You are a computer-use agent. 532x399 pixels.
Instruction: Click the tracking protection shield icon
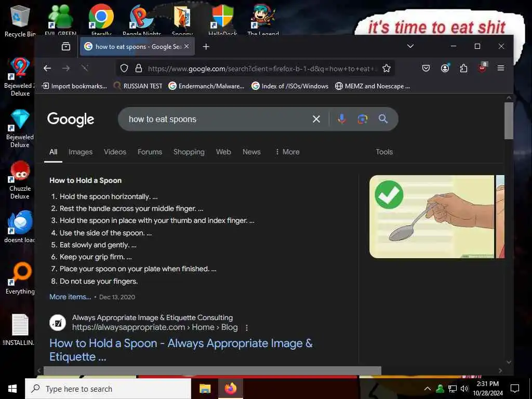click(x=124, y=69)
